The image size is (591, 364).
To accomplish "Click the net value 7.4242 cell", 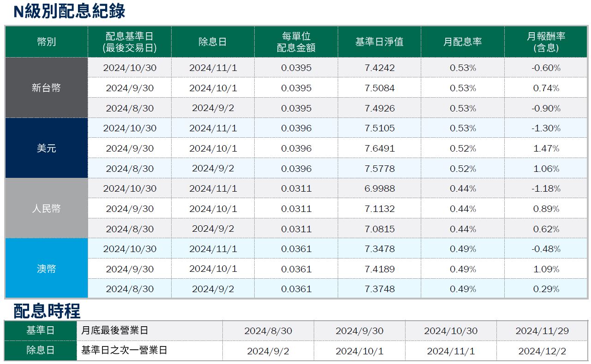I will click(379, 68).
